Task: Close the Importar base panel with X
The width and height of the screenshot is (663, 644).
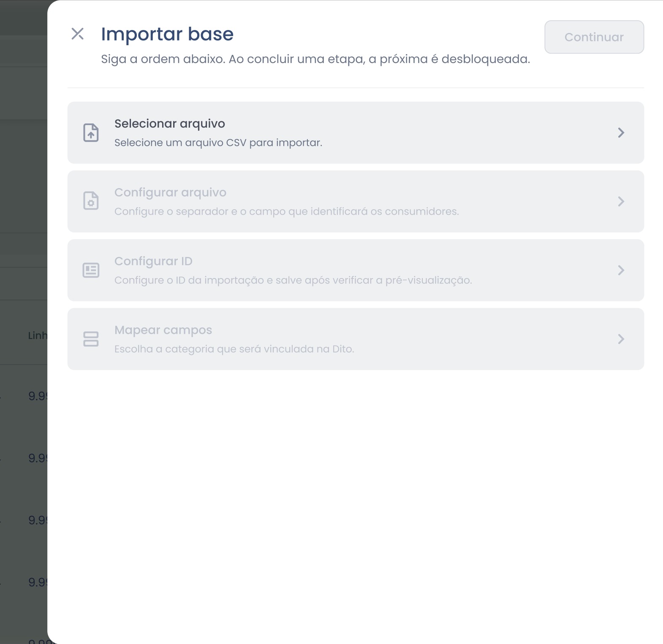Action: 78,34
